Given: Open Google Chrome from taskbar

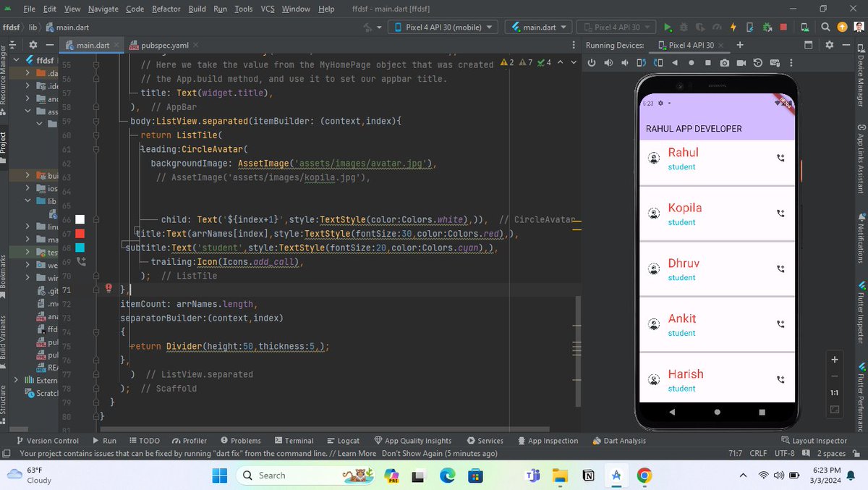Looking at the screenshot, I should (644, 476).
